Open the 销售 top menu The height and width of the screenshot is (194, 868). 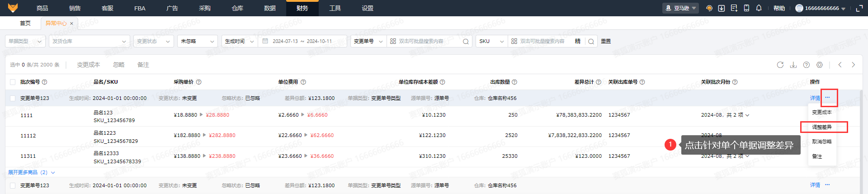point(75,8)
